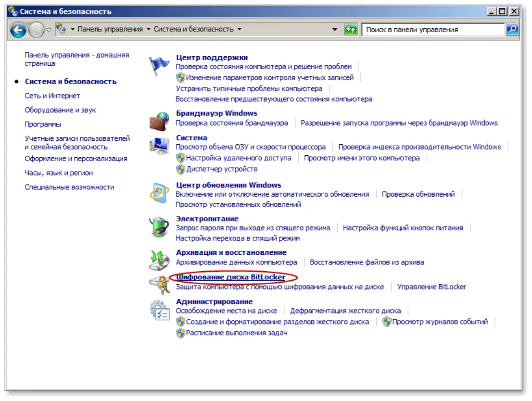
Task: Go back with the blue back arrow
Action: click(18, 30)
